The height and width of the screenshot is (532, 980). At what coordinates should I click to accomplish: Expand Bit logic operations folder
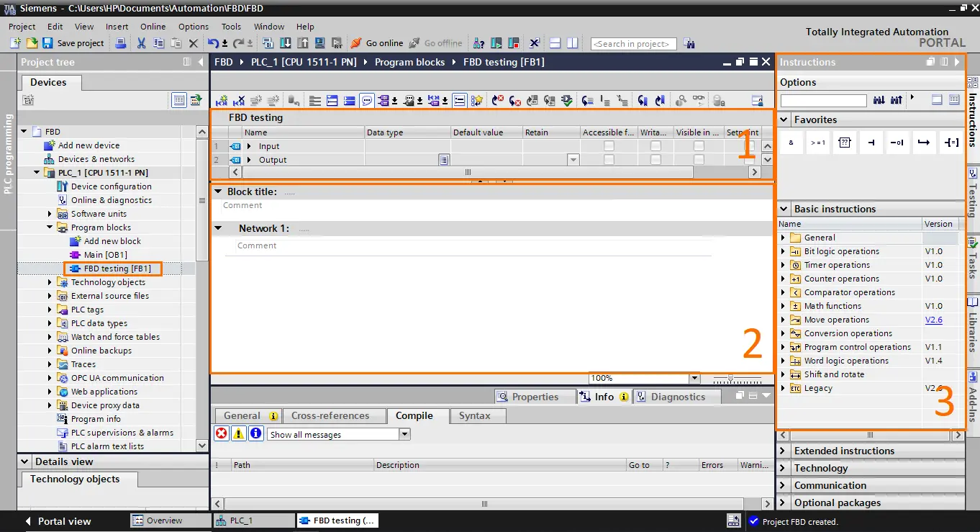coord(784,251)
